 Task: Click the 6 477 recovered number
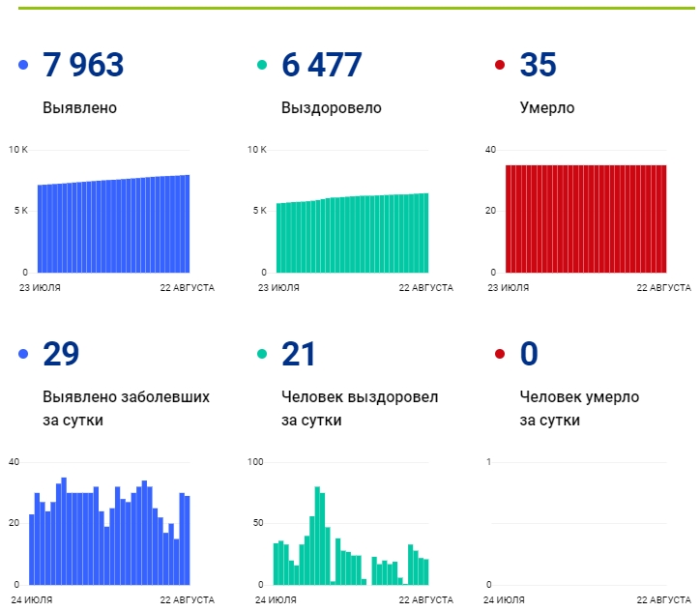(321, 65)
